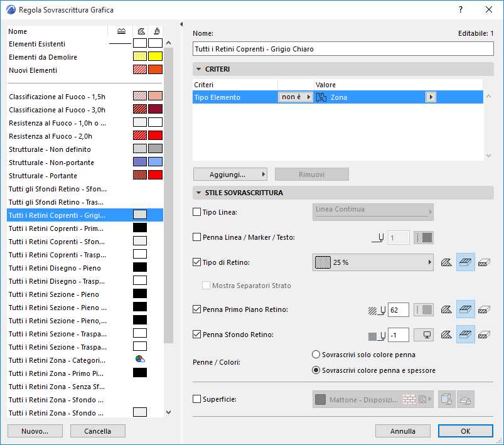Open the Mattone surface dropdown
Viewport: 504px width, 445px height.
373,399
